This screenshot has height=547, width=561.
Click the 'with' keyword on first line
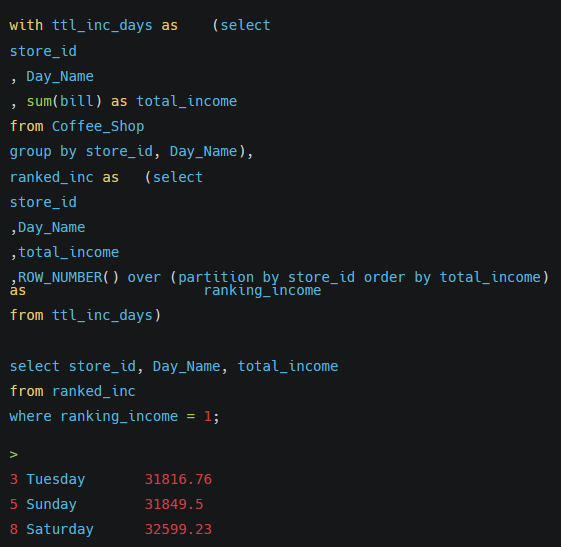tap(26, 25)
